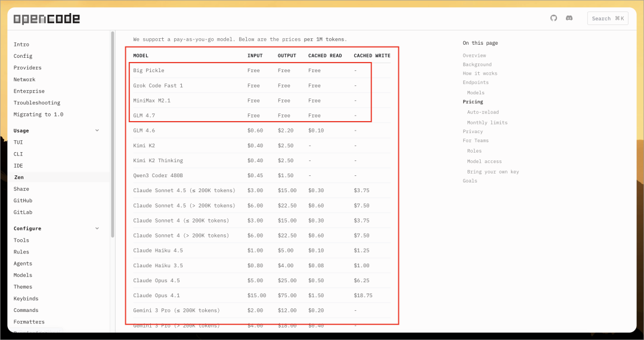Click the GLM 4.6 model name

[x=144, y=131]
